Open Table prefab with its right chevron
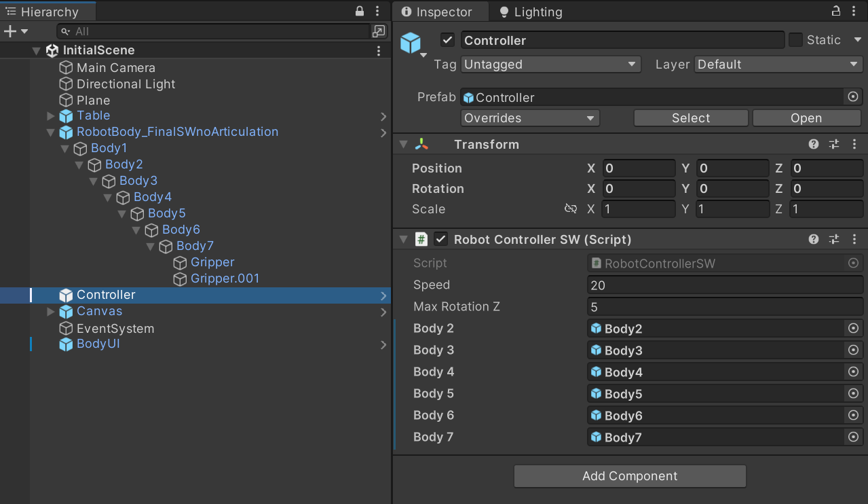This screenshot has width=868, height=504. [x=383, y=116]
